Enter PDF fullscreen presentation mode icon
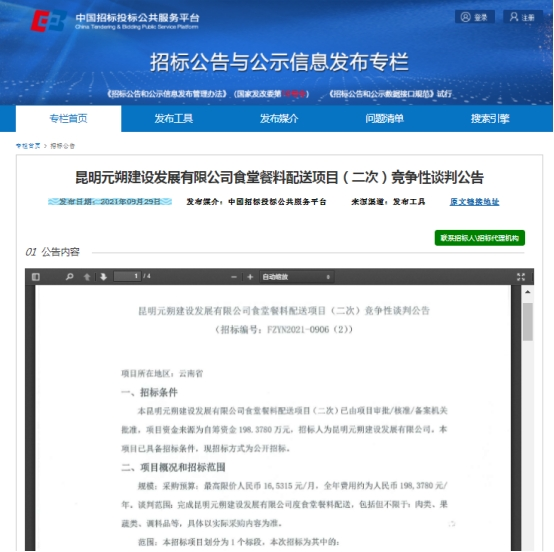The height and width of the screenshot is (552, 554). [x=520, y=277]
